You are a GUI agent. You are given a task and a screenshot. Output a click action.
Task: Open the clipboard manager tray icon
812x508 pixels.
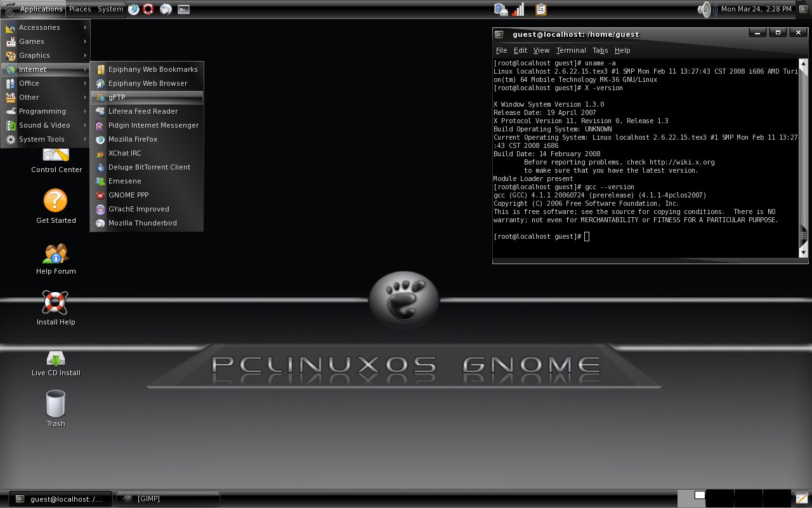tap(541, 9)
